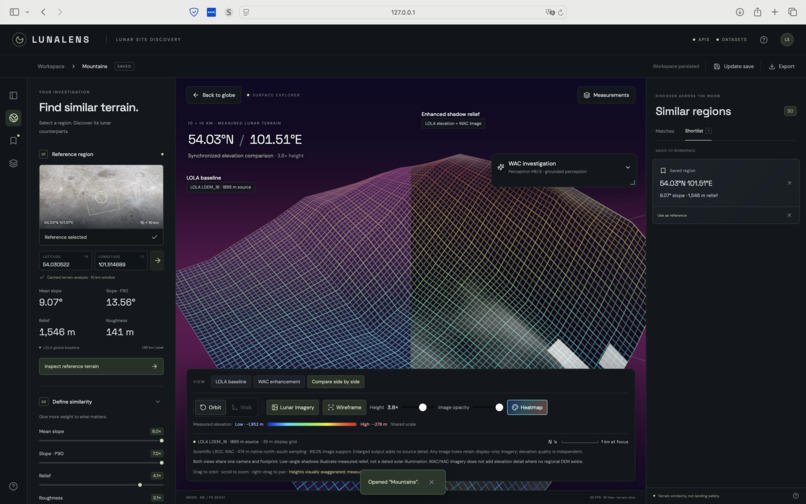
Task: Switch view to LOLA baseline
Action: 231,382
